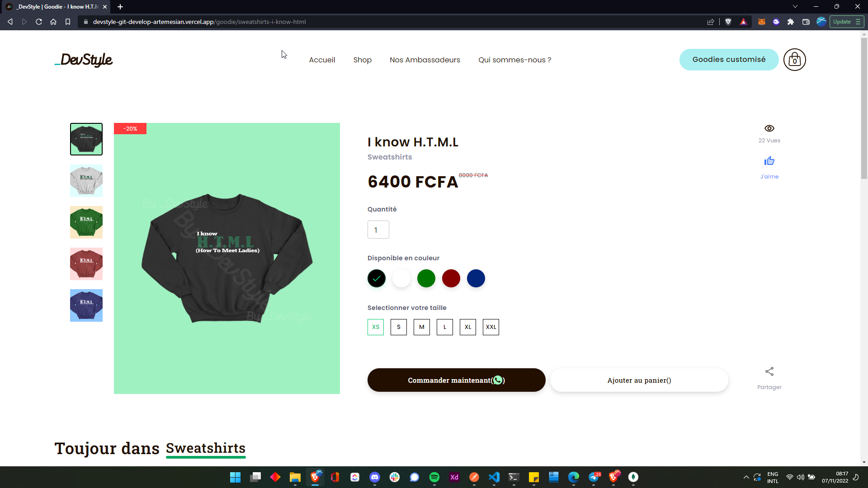This screenshot has width=868, height=488.
Task: Open the browser extensions puzzle icon
Action: point(791,22)
